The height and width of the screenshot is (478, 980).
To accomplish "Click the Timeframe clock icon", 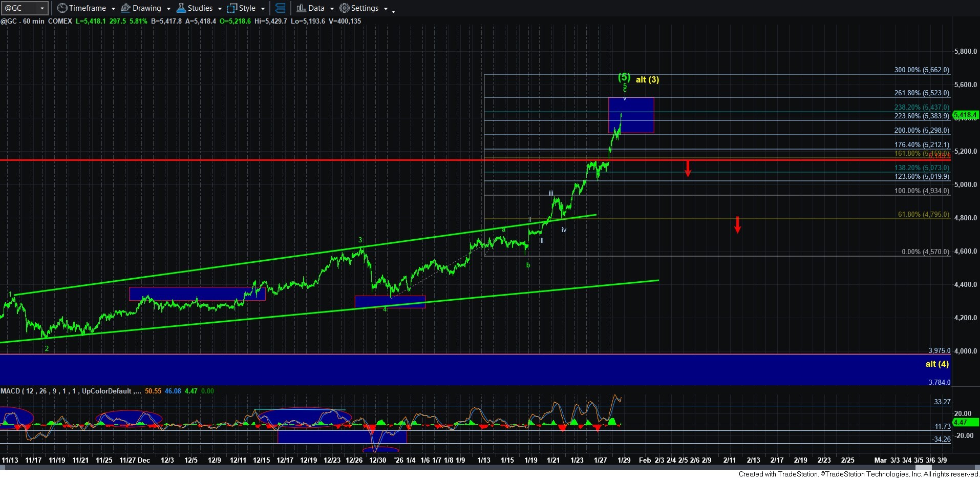I will coord(62,8).
